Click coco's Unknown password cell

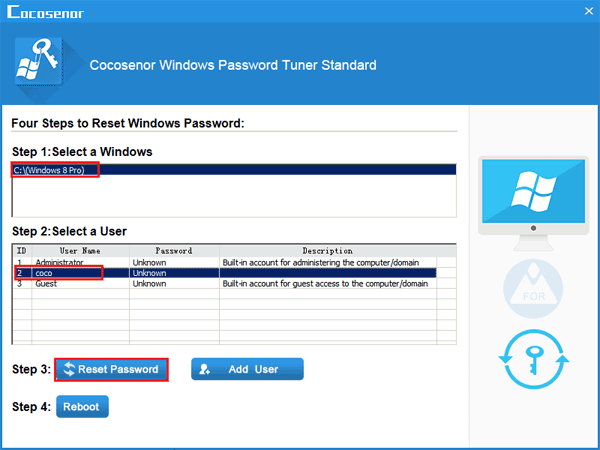click(x=174, y=273)
